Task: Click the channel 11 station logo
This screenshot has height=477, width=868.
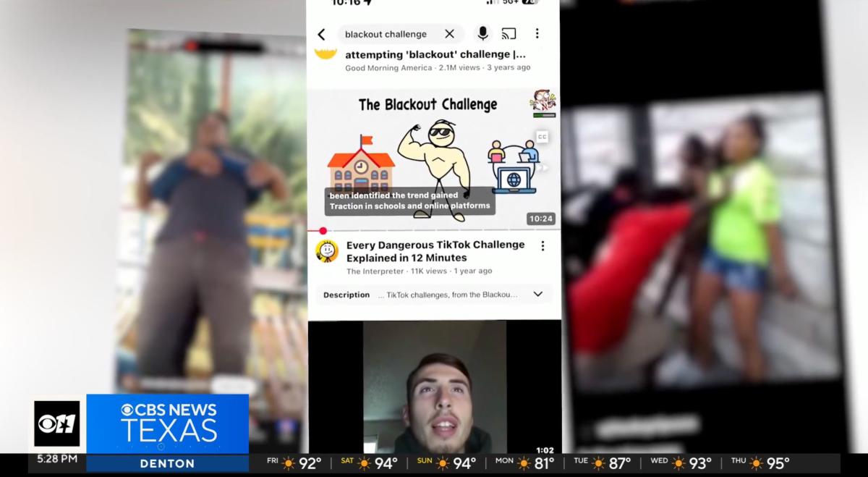Action: click(57, 423)
